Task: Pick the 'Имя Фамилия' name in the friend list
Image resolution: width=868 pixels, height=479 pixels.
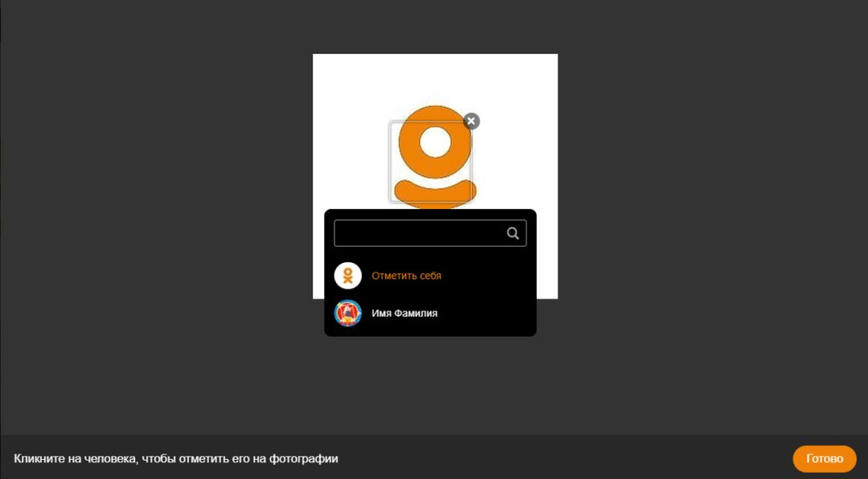Action: [x=404, y=313]
